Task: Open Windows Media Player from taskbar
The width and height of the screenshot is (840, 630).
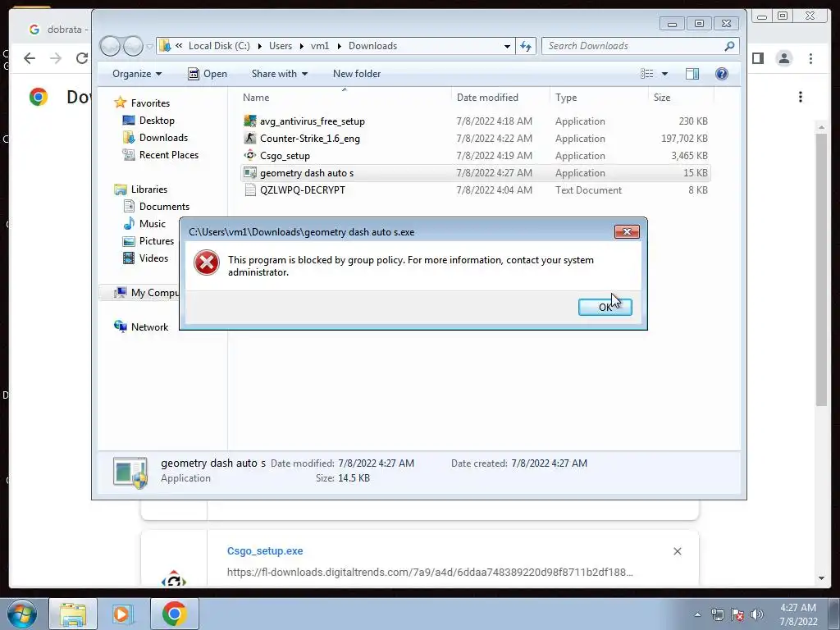Action: tap(123, 614)
